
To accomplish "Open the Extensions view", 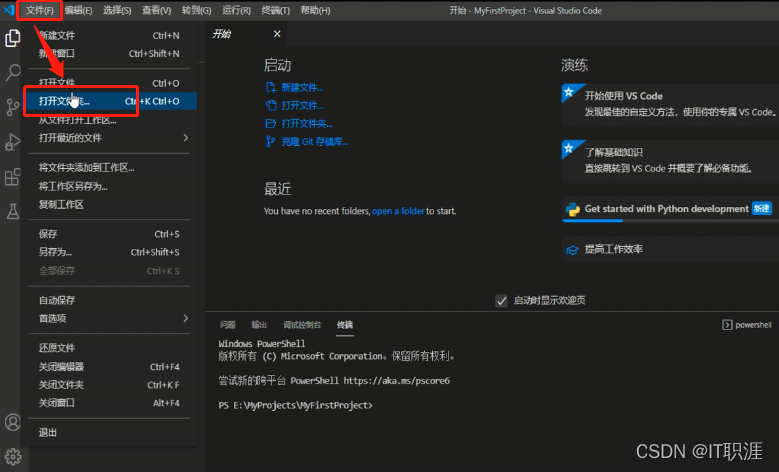I will coord(12,177).
